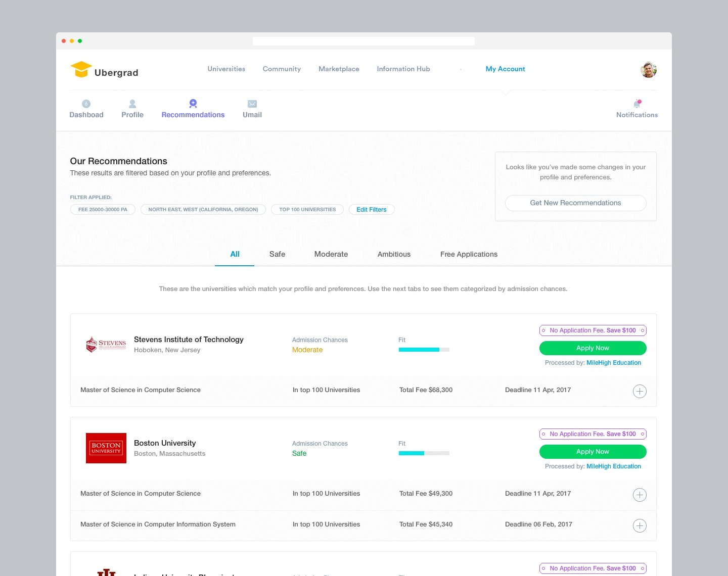Screen dimensions: 728x576
Task: Open MileHigh Education link under Boston University
Action: pos(614,466)
